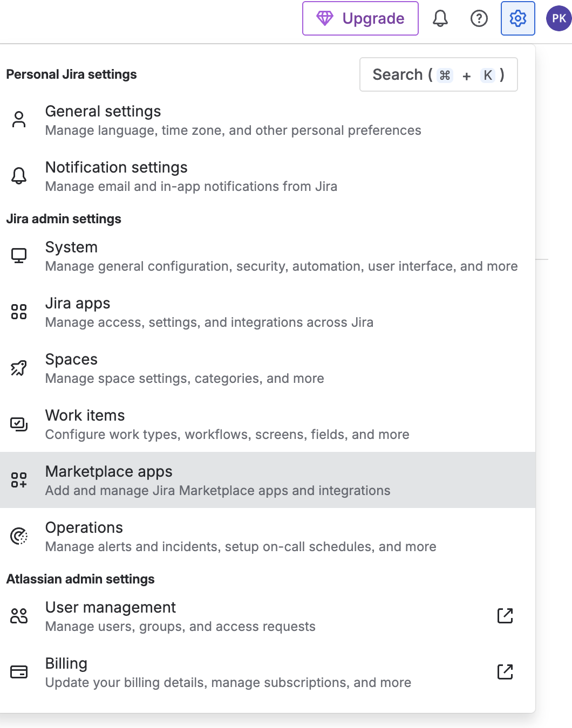The width and height of the screenshot is (572, 728).
Task: Click the add-app icon beside Marketplace apps
Action: (19, 480)
